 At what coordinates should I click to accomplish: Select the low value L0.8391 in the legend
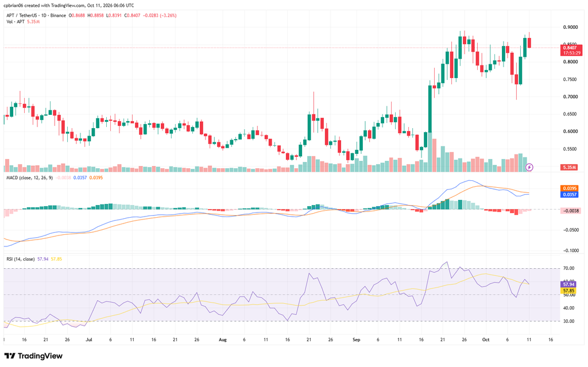[114, 16]
